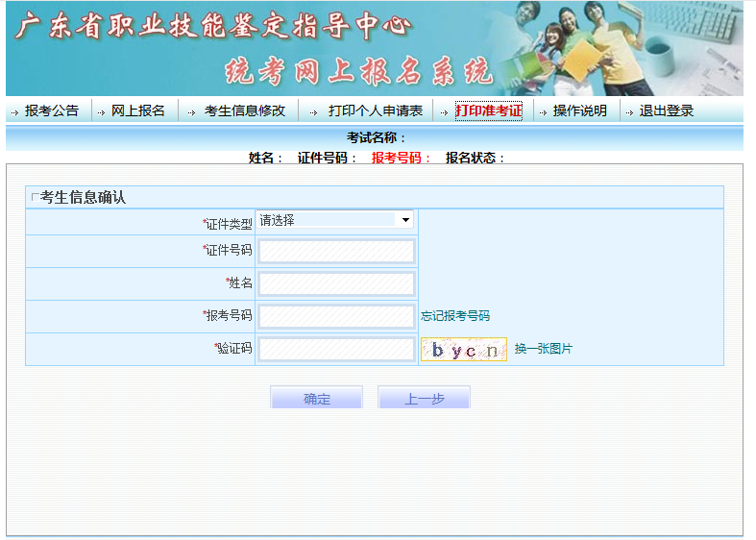This screenshot has height=540, width=756.
Task: Click the arrow icon beside 网上报名
Action: point(102,111)
